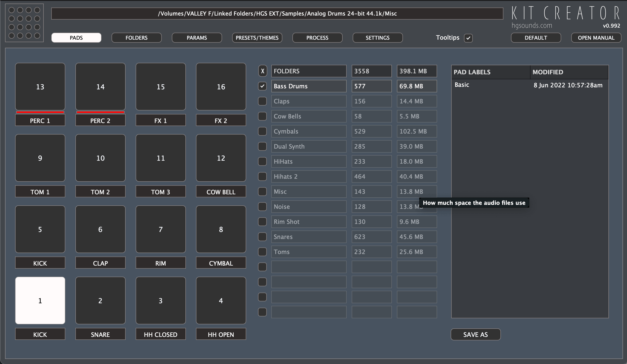Screen dimensions: 627x364
Task: Trigger the SNARE pad
Action: click(100, 300)
